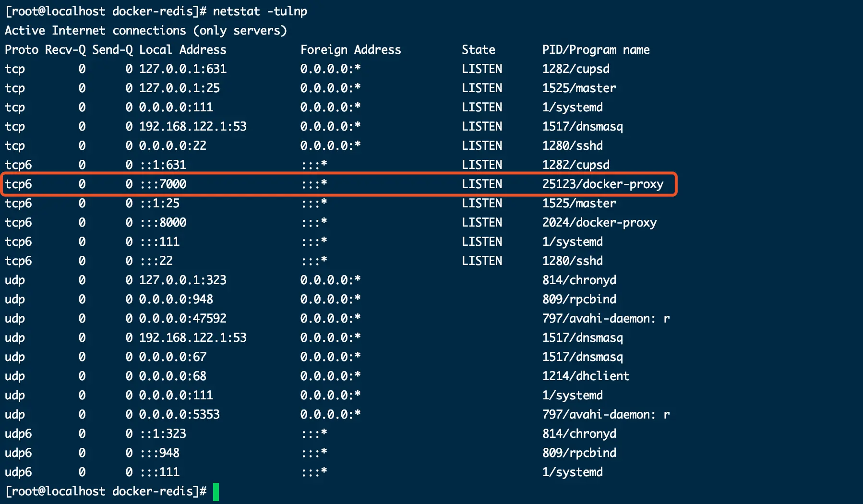The height and width of the screenshot is (504, 863).
Task: Click the 'Local Address' column header
Action: point(183,50)
